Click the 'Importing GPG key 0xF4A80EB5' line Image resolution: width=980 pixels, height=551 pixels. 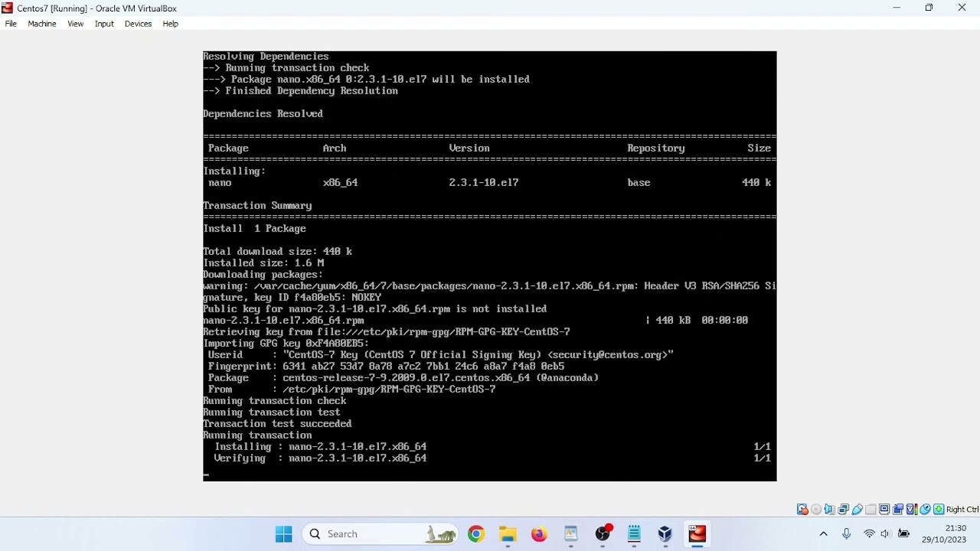[286, 344]
